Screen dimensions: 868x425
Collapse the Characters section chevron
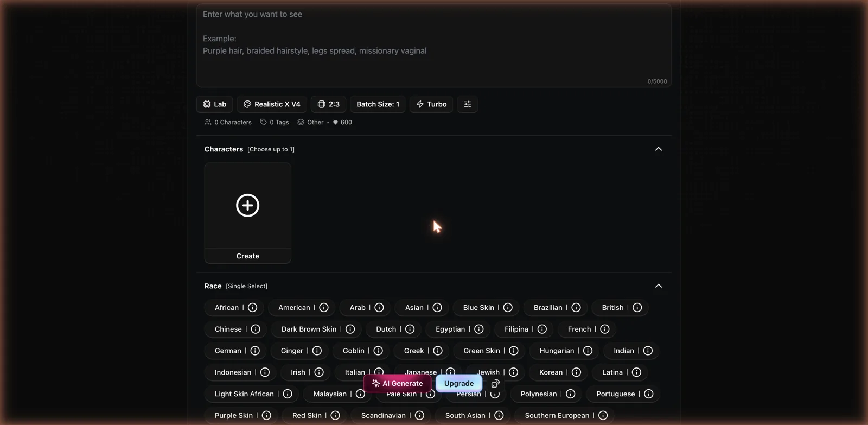pyautogui.click(x=659, y=149)
